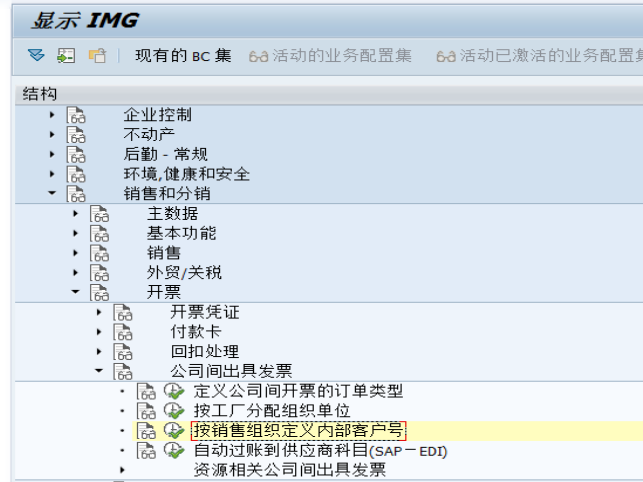643x482 pixels.
Task: Select highlighted 按销售组织定义内部客户号 text
Action: tap(299, 430)
